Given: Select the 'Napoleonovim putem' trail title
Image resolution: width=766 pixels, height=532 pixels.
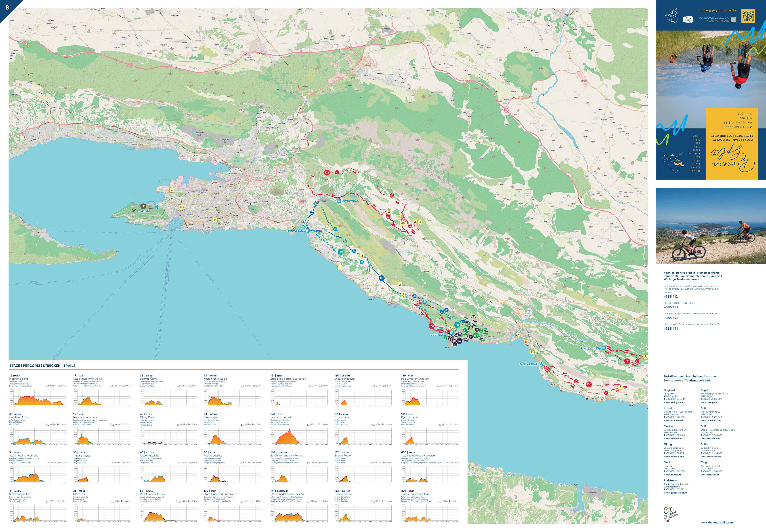Looking at the screenshot, I should coord(86,417).
